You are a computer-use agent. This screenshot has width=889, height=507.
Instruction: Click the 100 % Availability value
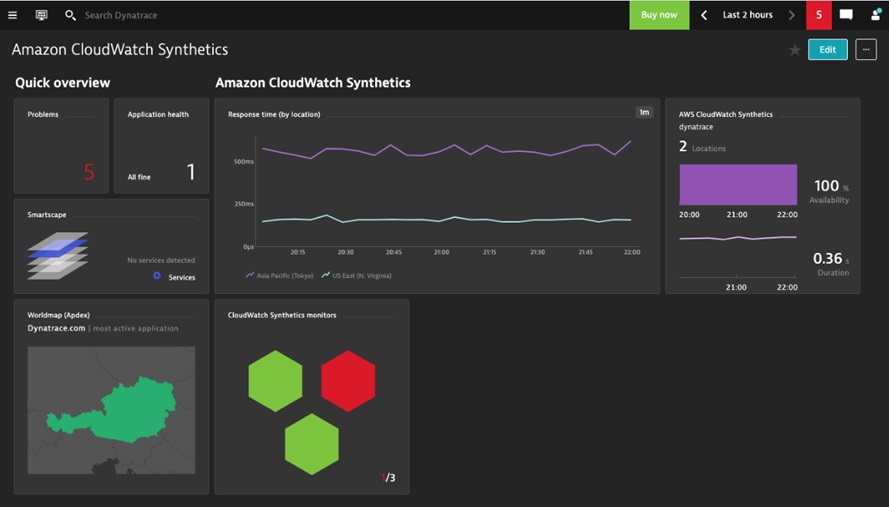pyautogui.click(x=831, y=191)
